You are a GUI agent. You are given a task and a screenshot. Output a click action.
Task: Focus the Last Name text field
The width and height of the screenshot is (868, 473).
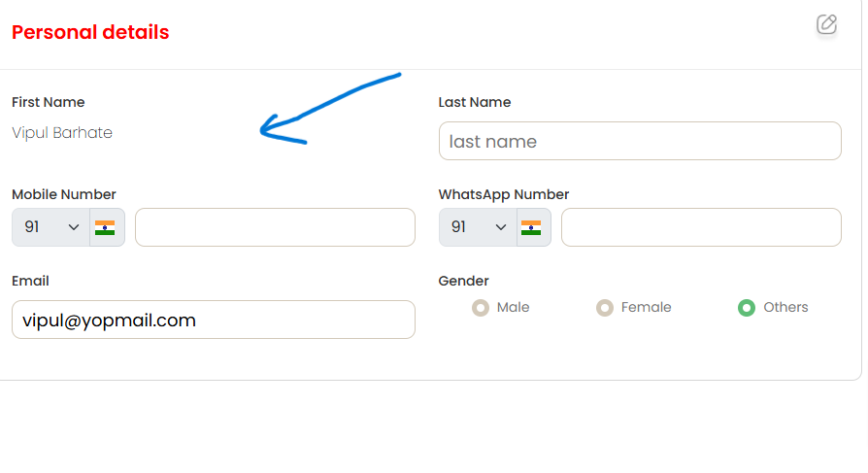(640, 141)
